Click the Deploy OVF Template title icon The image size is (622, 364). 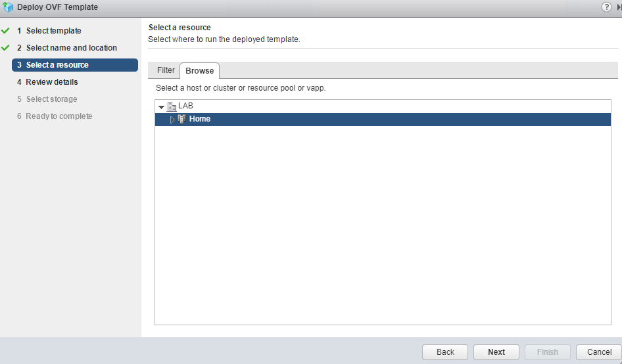click(x=8, y=7)
